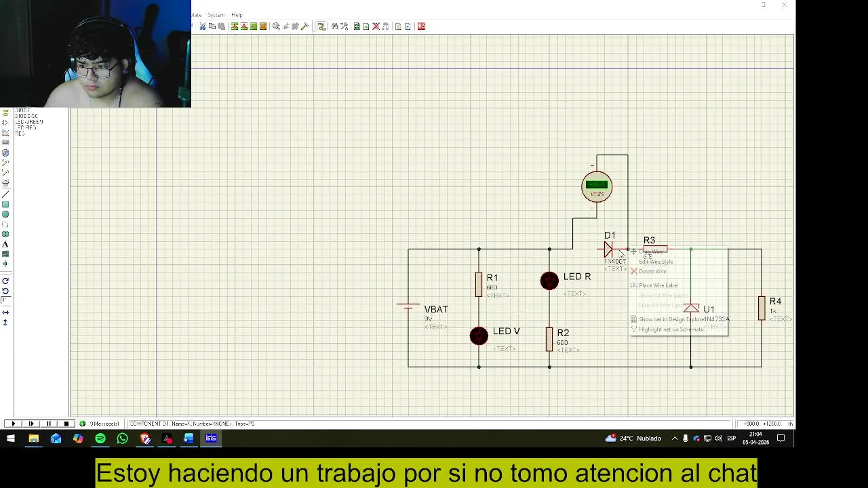The image size is (868, 488).
Task: Select DIODE in the device list
Action: coord(22,110)
